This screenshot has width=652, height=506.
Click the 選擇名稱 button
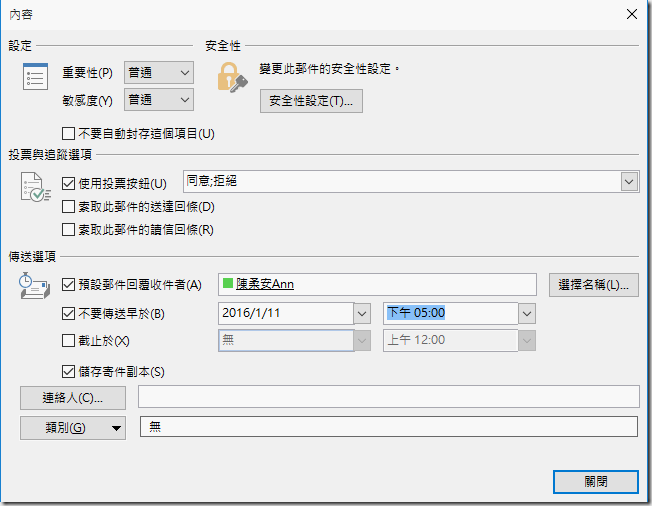594,285
